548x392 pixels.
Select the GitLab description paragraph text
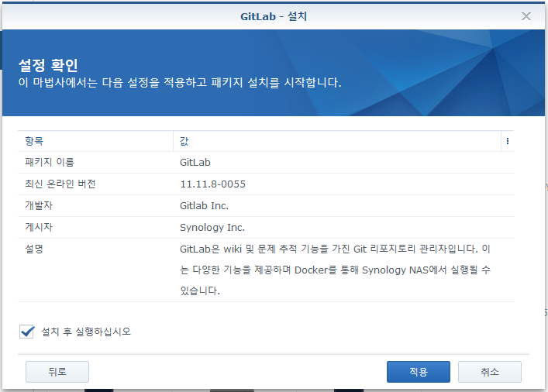[335, 270]
